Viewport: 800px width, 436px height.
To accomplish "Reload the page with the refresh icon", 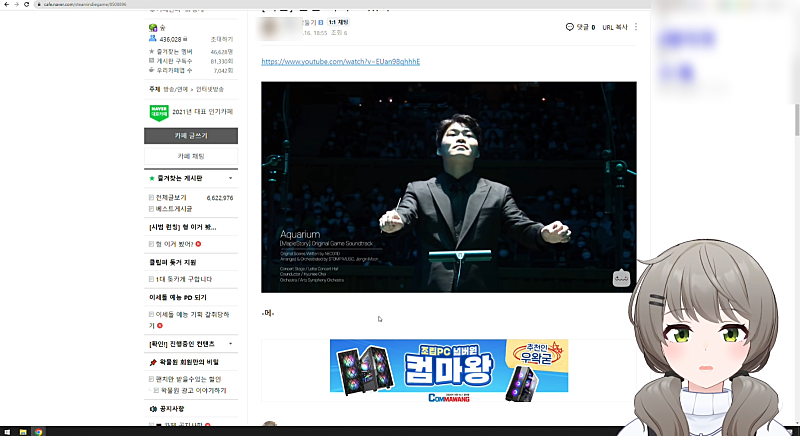I will tap(27, 4).
